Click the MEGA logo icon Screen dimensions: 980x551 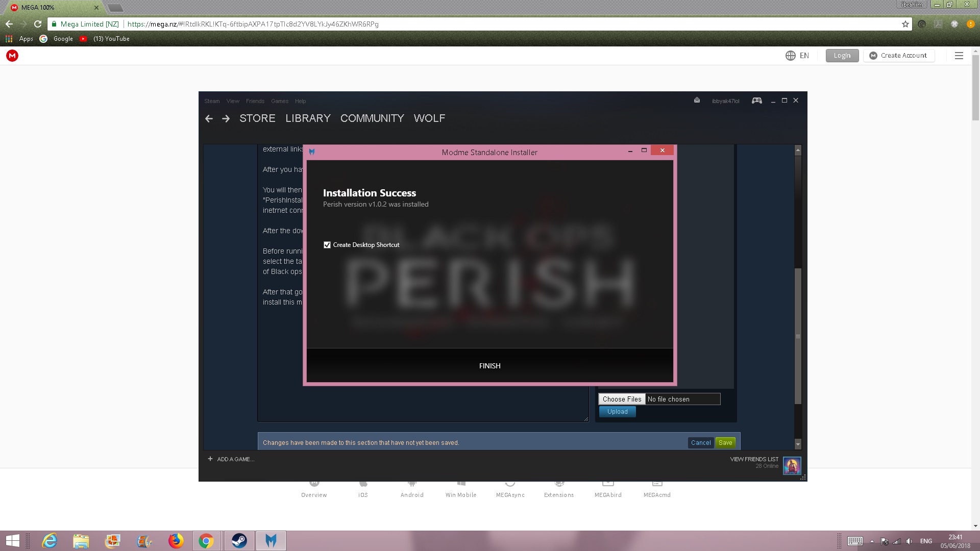pos(12,56)
